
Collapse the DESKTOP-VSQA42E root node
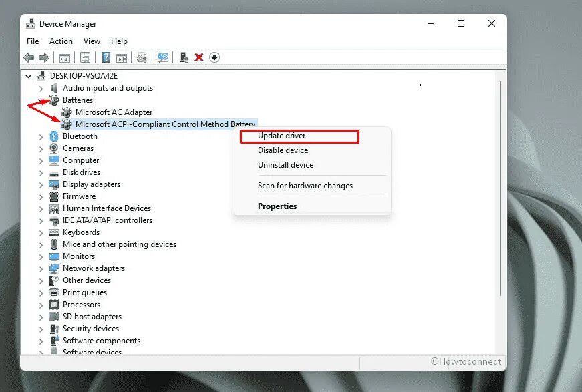(x=29, y=76)
